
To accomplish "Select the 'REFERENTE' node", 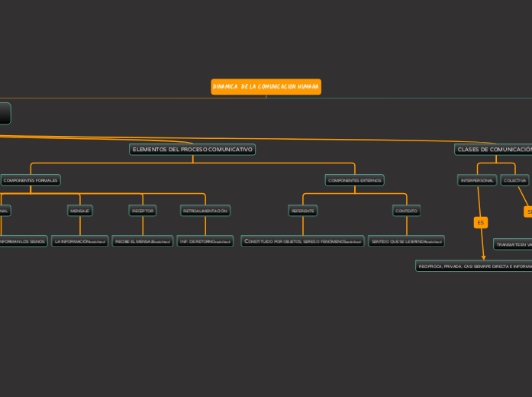I will pyautogui.click(x=303, y=211).
